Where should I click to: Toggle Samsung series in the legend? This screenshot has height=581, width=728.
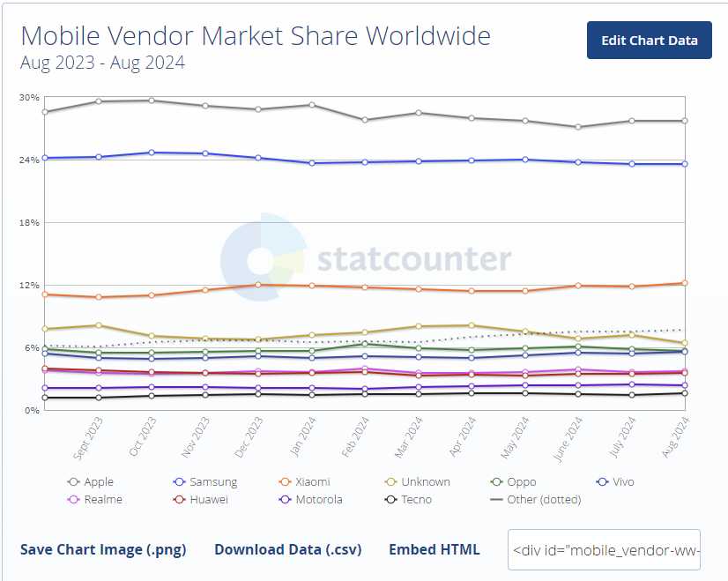pos(205,482)
